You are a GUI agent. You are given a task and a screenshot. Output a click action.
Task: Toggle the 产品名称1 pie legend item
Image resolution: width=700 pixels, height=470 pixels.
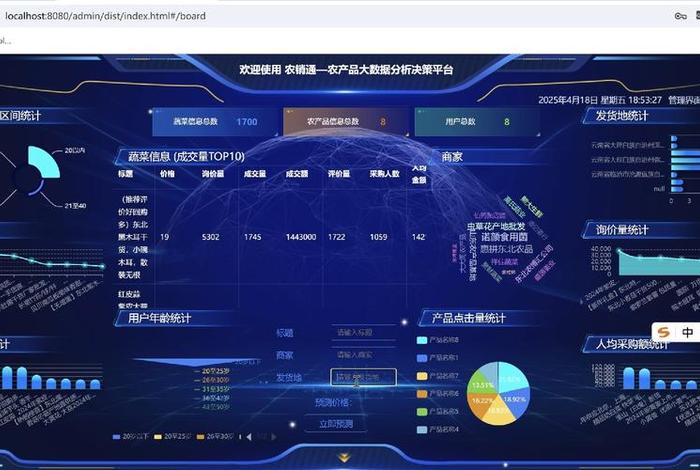[437, 358]
